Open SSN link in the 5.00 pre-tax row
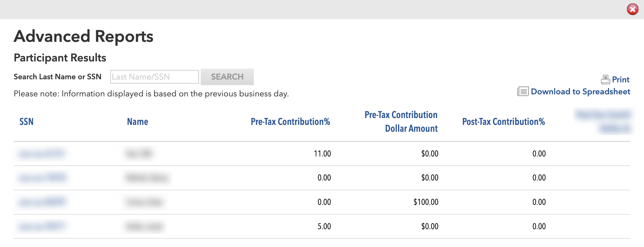Image resolution: width=644 pixels, height=247 pixels. click(x=42, y=226)
